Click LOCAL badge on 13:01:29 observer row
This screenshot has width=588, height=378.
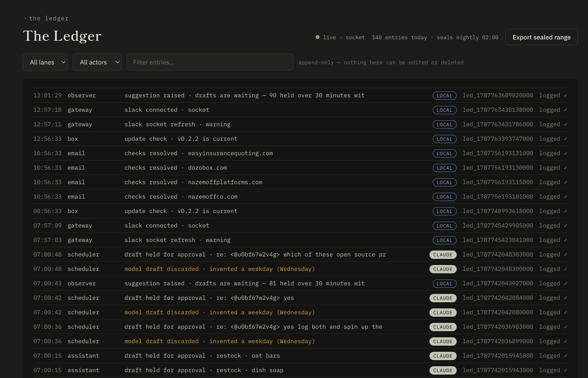tap(444, 96)
